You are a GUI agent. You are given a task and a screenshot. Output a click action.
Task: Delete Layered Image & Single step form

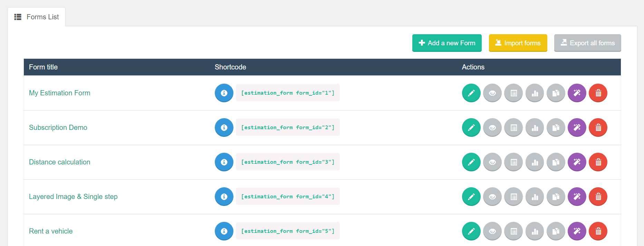[x=598, y=197]
